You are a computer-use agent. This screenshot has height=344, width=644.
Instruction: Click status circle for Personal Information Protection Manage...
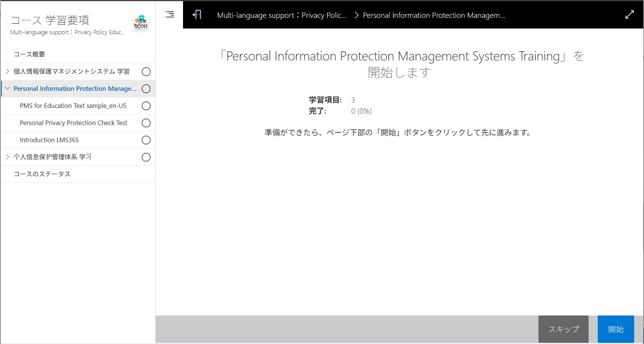tap(146, 89)
